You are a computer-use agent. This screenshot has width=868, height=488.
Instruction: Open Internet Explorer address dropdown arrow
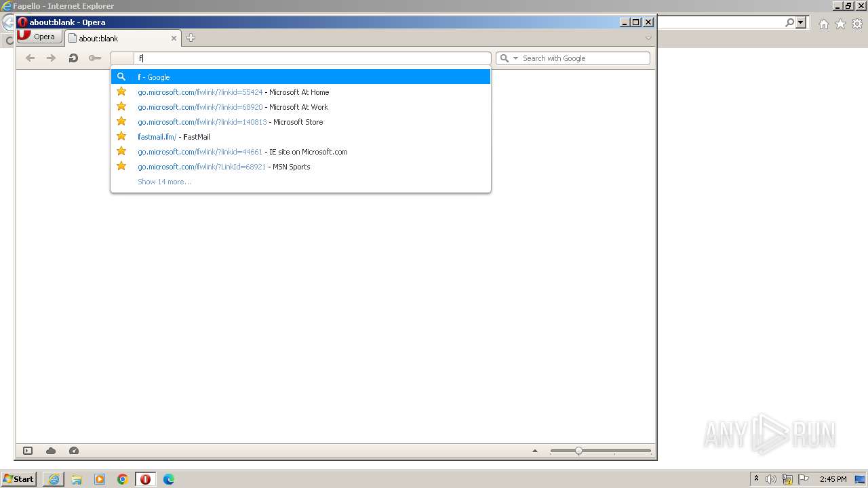(x=801, y=22)
